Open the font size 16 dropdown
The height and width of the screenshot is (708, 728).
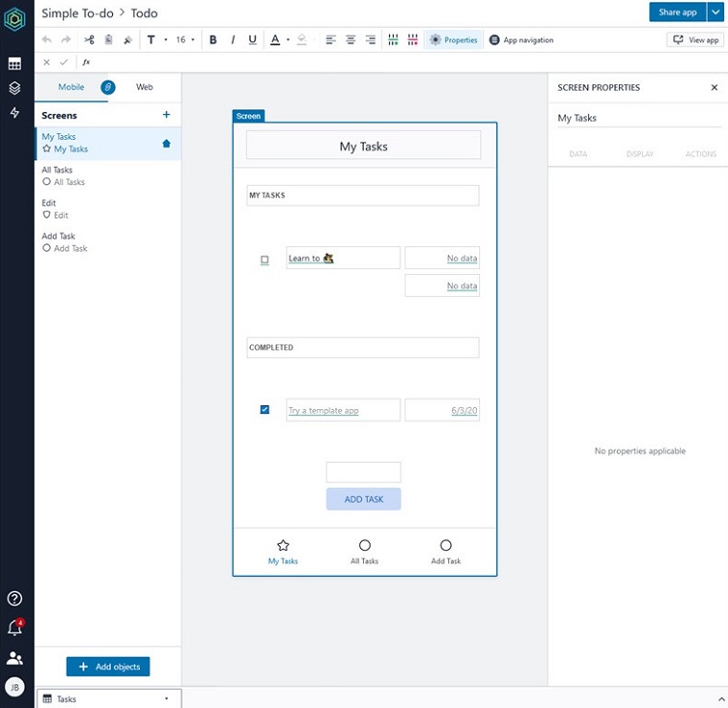click(x=185, y=40)
